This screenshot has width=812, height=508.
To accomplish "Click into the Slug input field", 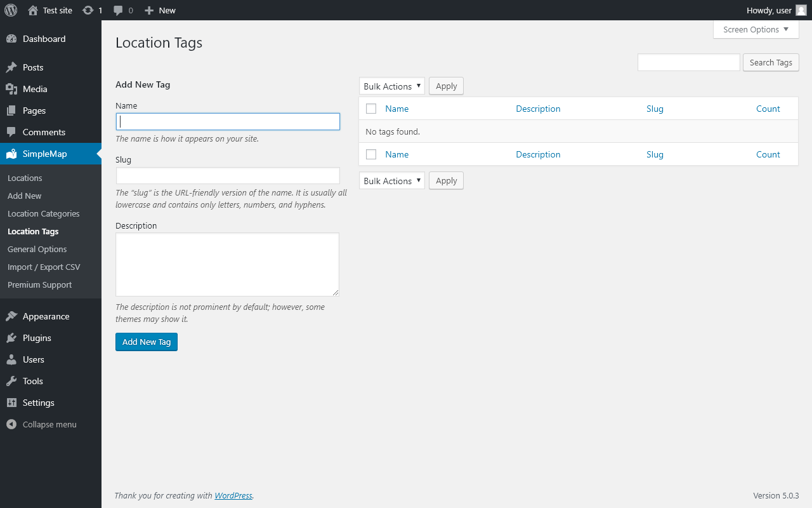I will click(228, 176).
